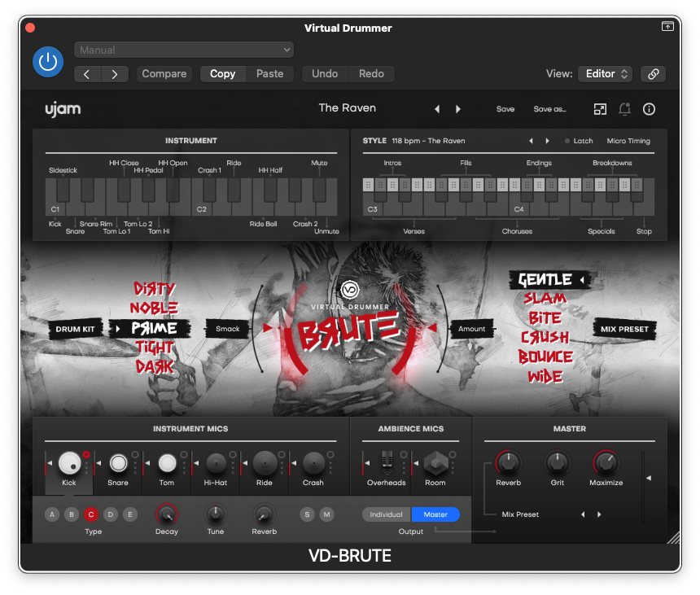Click Save as... preset option
The width and height of the screenshot is (700, 595).
click(x=549, y=109)
